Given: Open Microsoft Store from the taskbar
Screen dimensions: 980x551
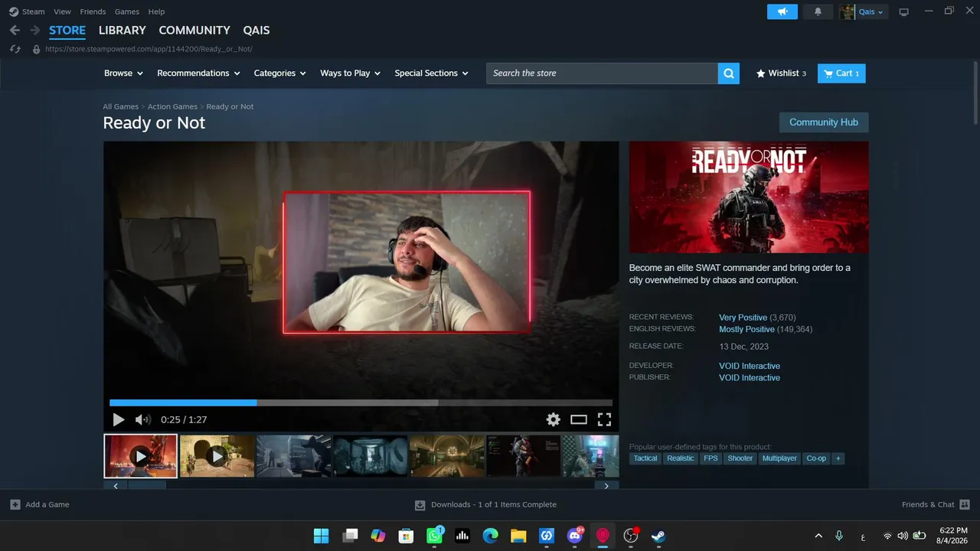Looking at the screenshot, I should click(x=406, y=536).
